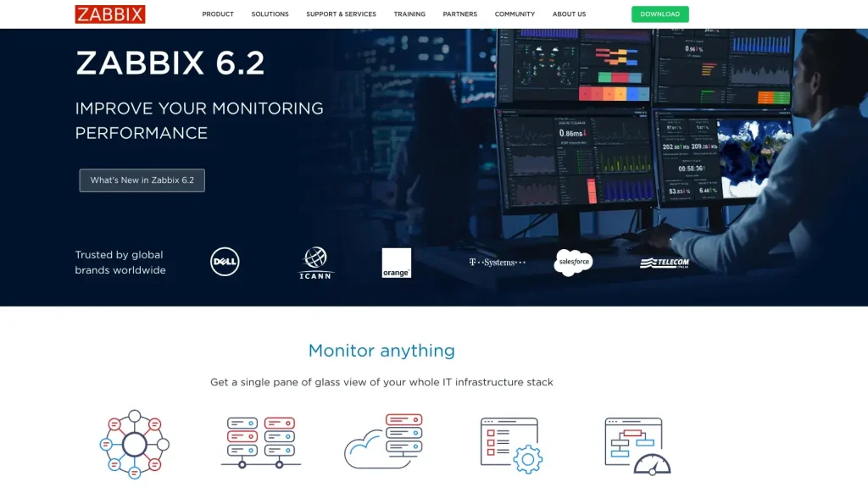The image size is (868, 493).
Task: Open the Training menu
Action: coord(409,14)
